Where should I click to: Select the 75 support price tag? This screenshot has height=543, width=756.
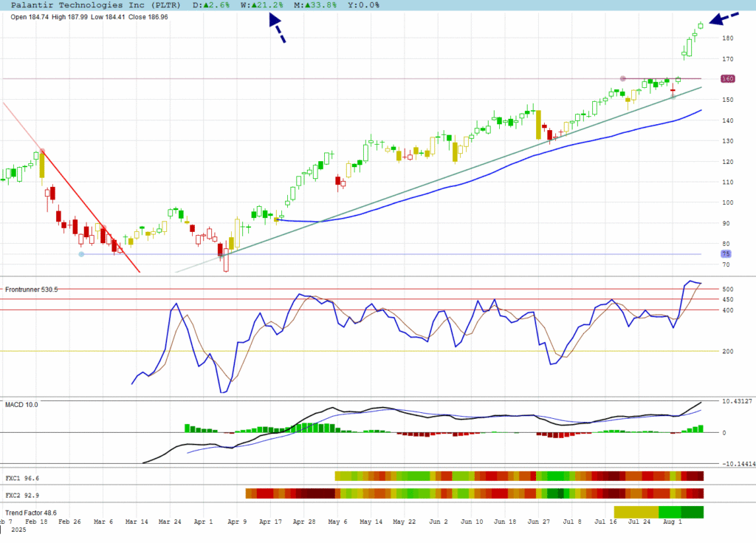pyautogui.click(x=726, y=254)
